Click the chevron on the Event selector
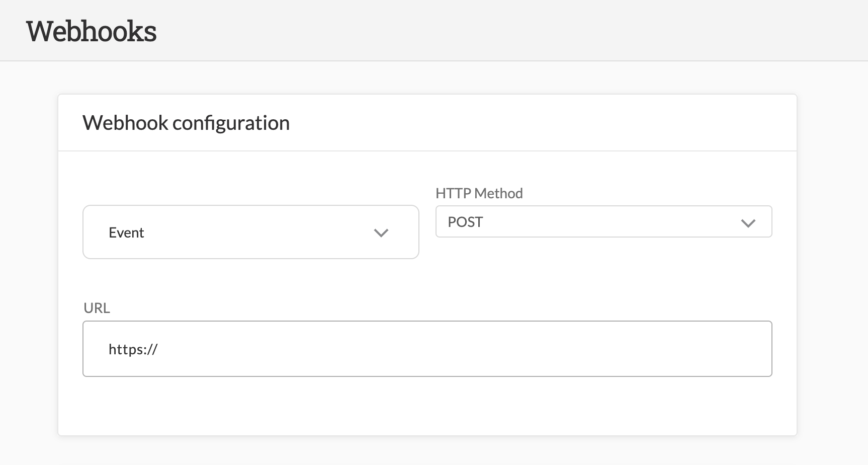Viewport: 868px width, 465px height. coord(381,232)
